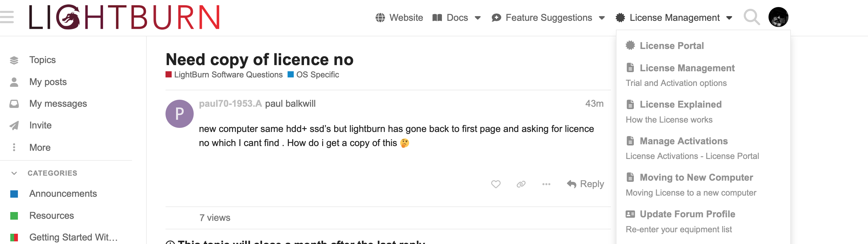Collapse the Categories sidebar section
This screenshot has width=868, height=244.
pos(14,173)
